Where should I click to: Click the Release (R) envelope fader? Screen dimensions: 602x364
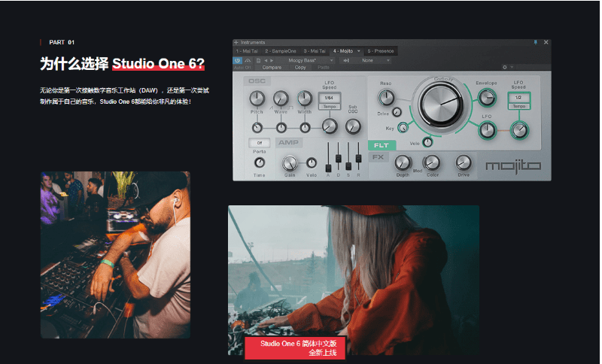click(x=358, y=158)
